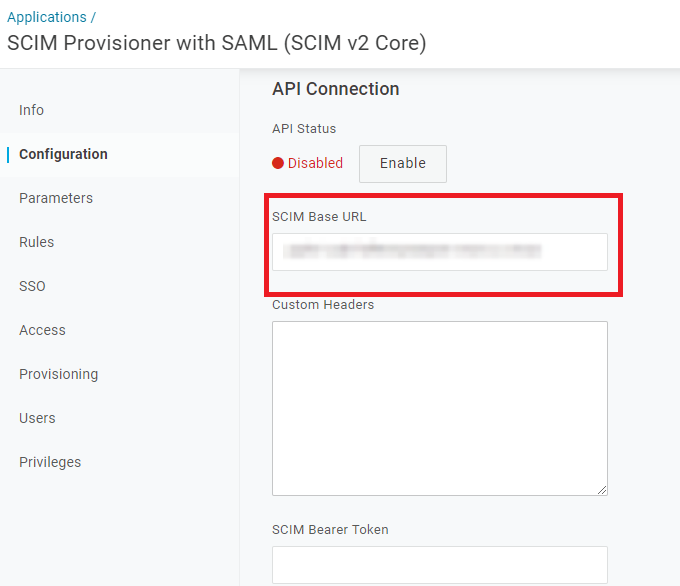Image resolution: width=680 pixels, height=586 pixels.
Task: Focus the SCIM Bearer Token field
Action: click(440, 565)
